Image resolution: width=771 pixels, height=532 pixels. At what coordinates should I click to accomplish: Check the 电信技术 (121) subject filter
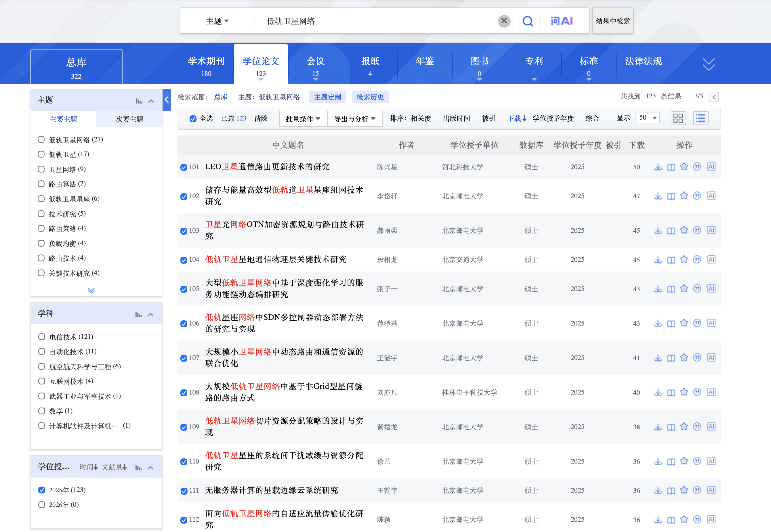(x=42, y=336)
